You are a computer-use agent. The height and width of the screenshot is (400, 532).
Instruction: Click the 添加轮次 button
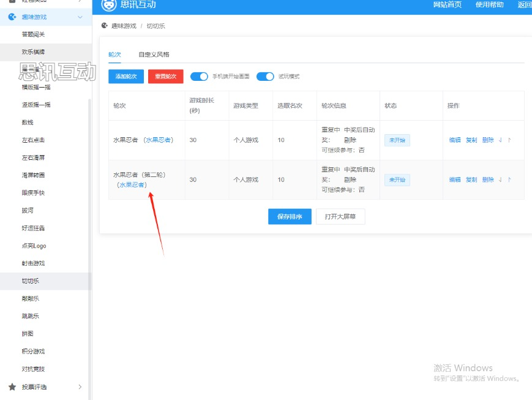tap(126, 77)
